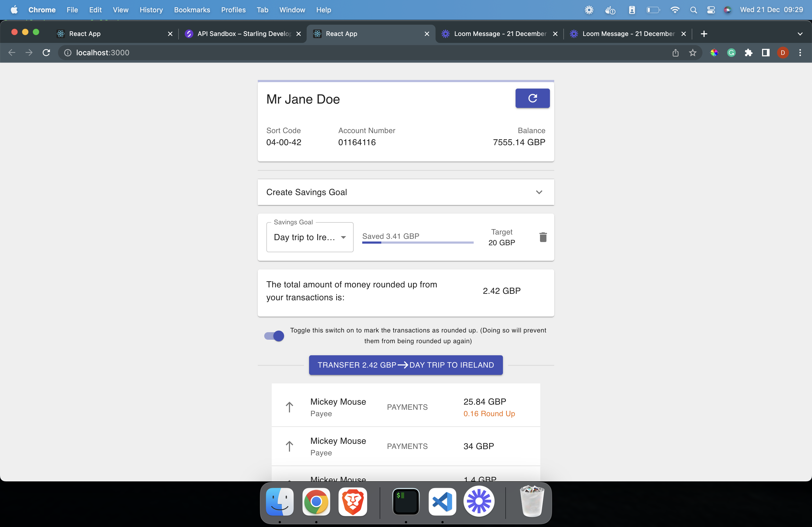Open the File menu
The height and width of the screenshot is (527, 812).
pos(72,10)
